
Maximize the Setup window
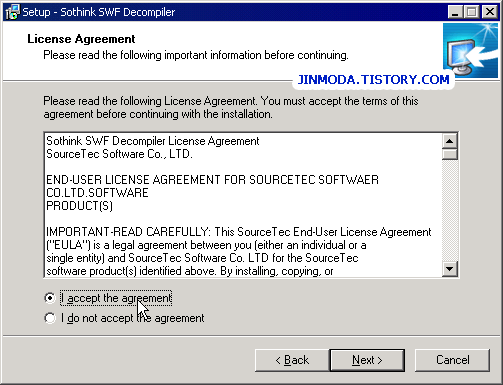pyautogui.click(x=471, y=12)
